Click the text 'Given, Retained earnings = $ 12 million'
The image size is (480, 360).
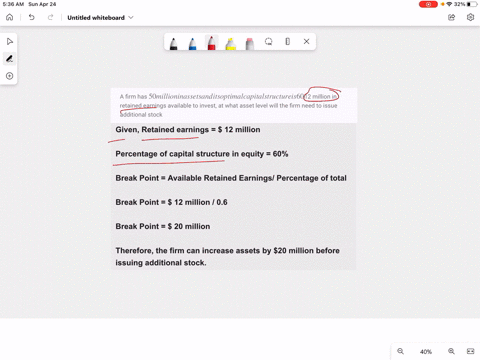tap(188, 130)
